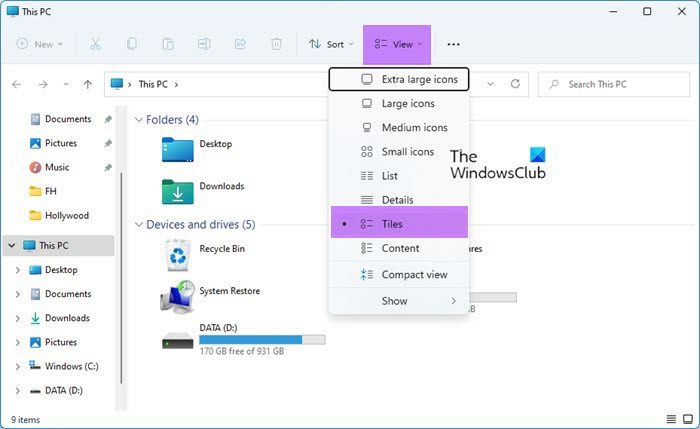Collapse the Folders (4) group
The width and height of the screenshot is (700, 429).
[x=139, y=120]
